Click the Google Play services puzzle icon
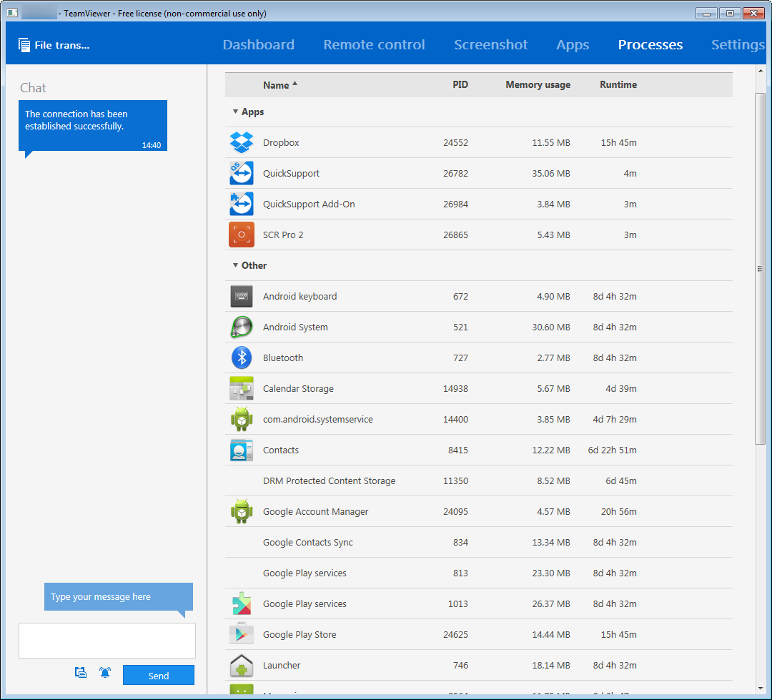 [x=242, y=603]
